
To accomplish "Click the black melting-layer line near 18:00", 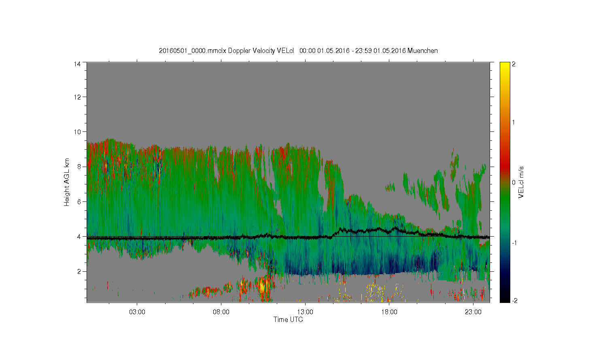I will [x=389, y=231].
